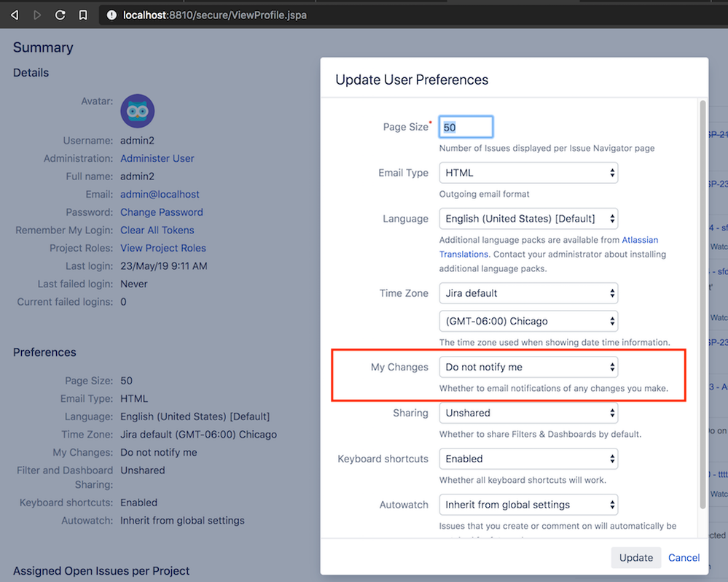Click the address bar URL
Screen dimensions: 728x582
pos(214,15)
